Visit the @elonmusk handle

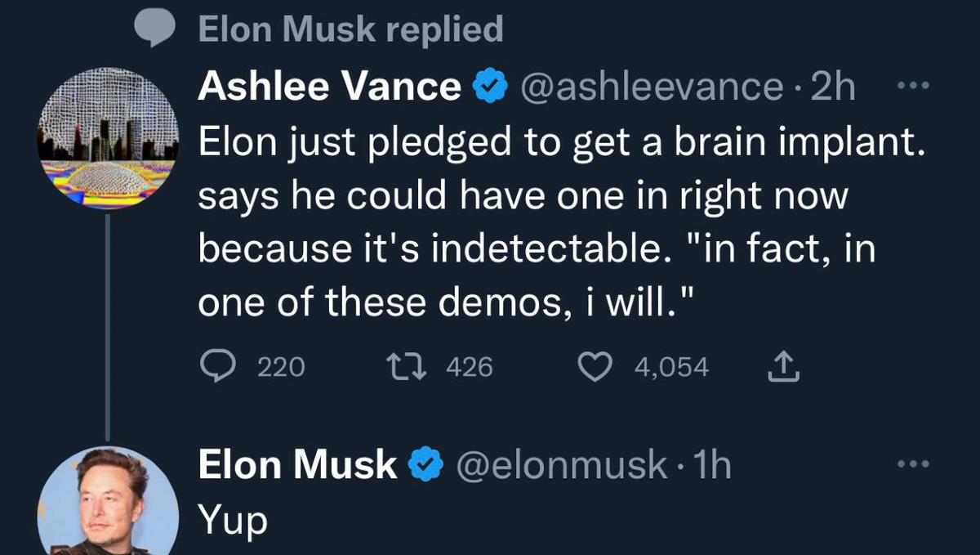point(561,466)
